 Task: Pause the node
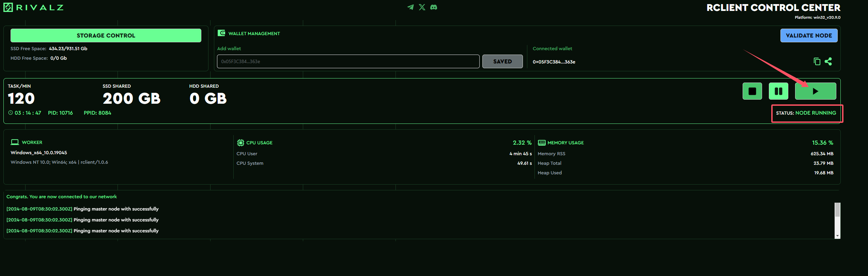click(x=778, y=91)
